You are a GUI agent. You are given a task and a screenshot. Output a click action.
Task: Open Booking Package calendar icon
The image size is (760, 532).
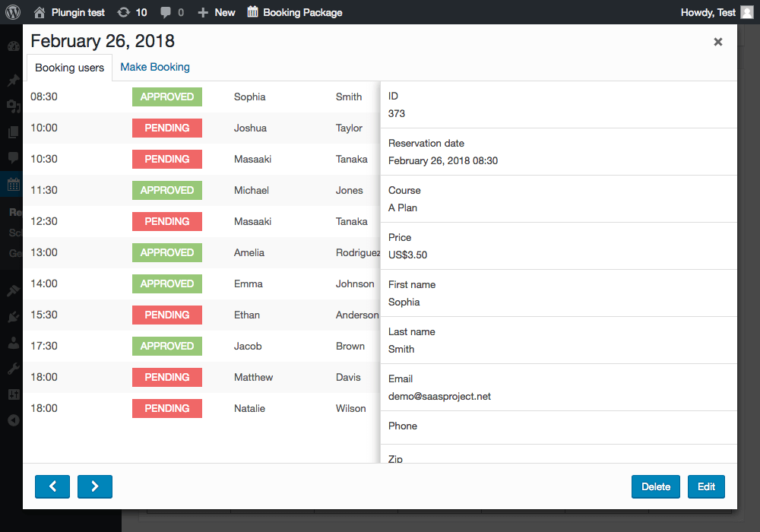point(253,12)
